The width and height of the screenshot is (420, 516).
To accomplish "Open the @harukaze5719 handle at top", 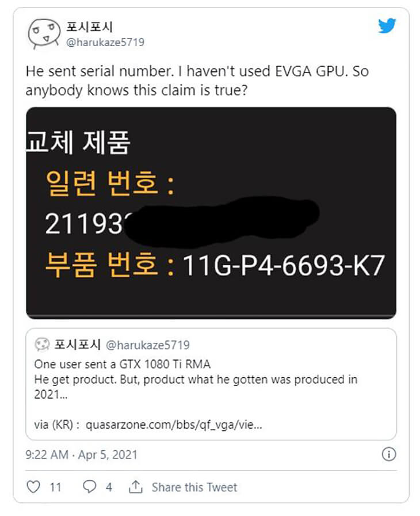I will (x=105, y=42).
